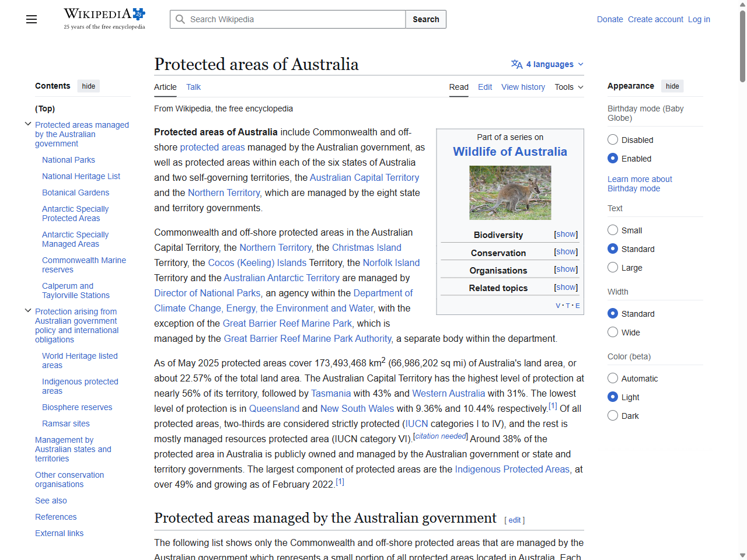Jump to Biosphere reserves in contents
The width and height of the screenshot is (747, 560).
pos(77,407)
